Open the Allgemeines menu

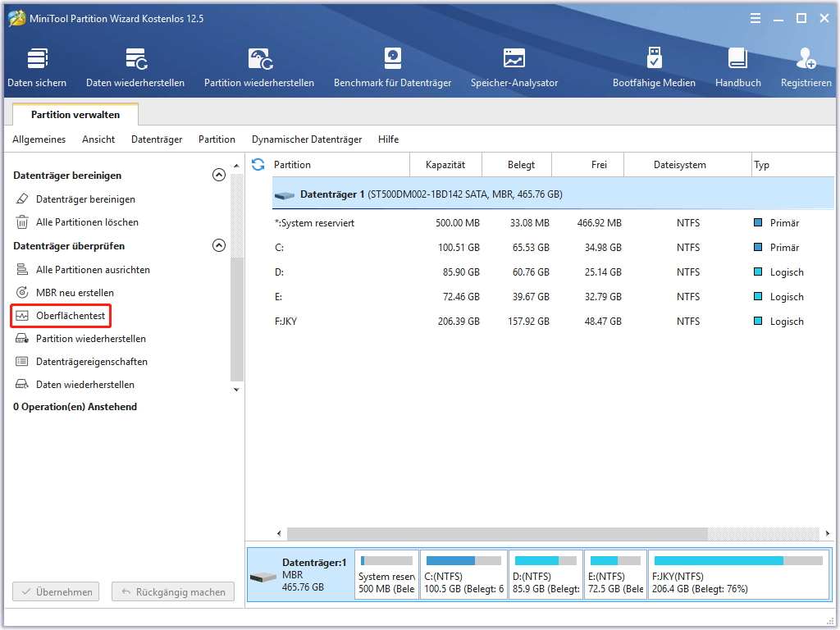(x=39, y=139)
